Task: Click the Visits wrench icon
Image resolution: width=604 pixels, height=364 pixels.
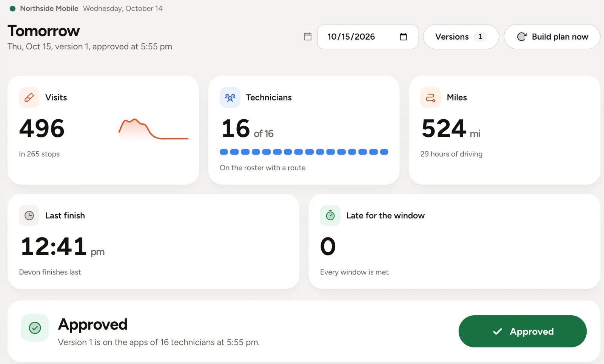Action: pyautogui.click(x=29, y=97)
